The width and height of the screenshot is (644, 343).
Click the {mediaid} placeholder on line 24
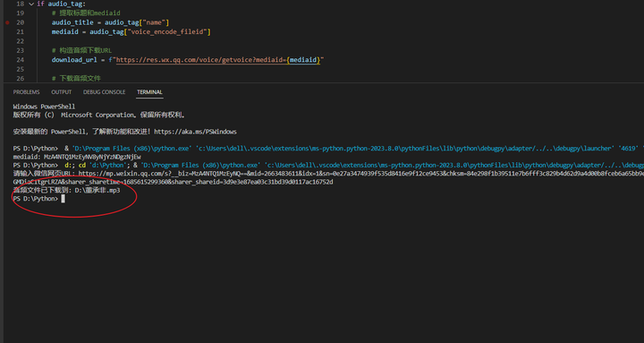point(303,60)
